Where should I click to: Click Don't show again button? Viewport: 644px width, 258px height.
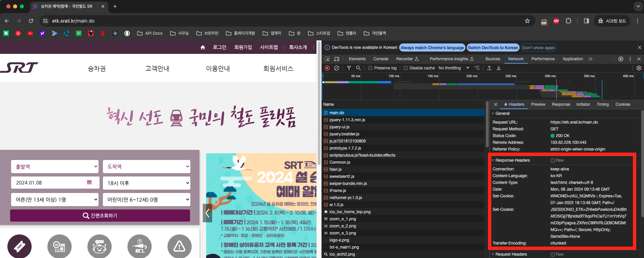coord(538,48)
